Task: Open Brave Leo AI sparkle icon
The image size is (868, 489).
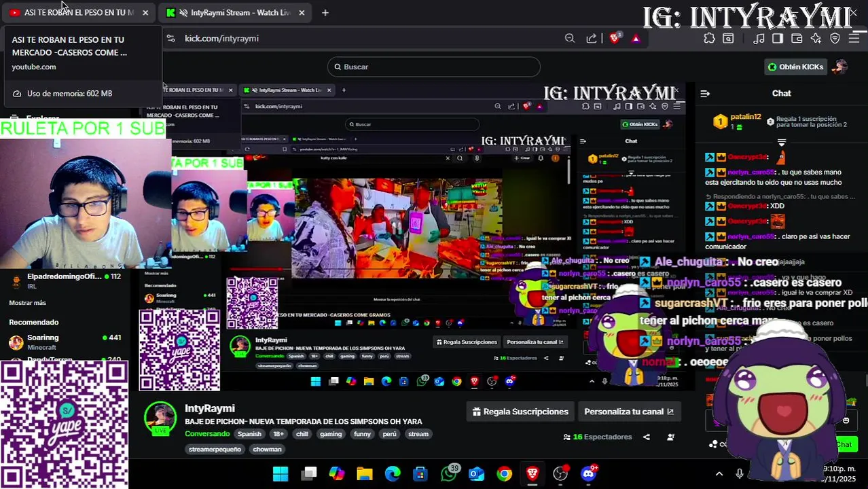Action: 816,39
